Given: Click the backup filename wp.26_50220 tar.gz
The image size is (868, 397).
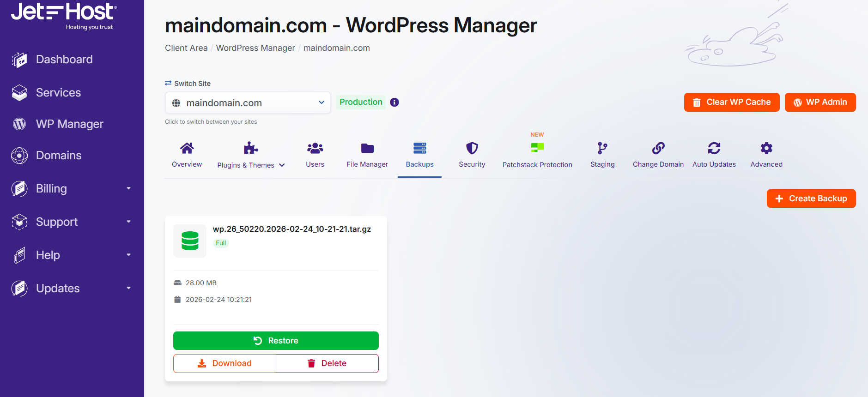Looking at the screenshot, I should pyautogui.click(x=292, y=229).
